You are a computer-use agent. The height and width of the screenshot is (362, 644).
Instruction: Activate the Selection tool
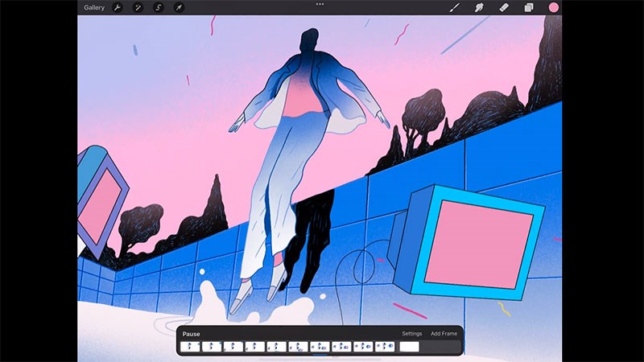point(159,7)
